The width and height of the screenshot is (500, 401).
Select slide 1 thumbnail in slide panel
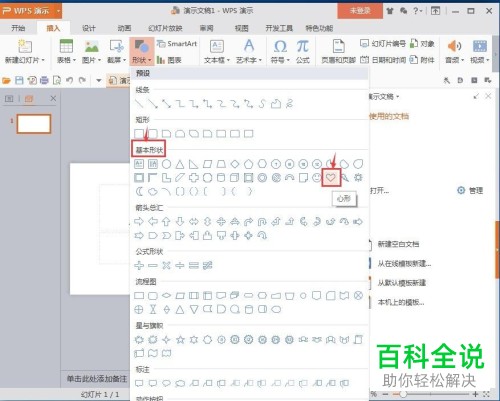click(x=34, y=124)
